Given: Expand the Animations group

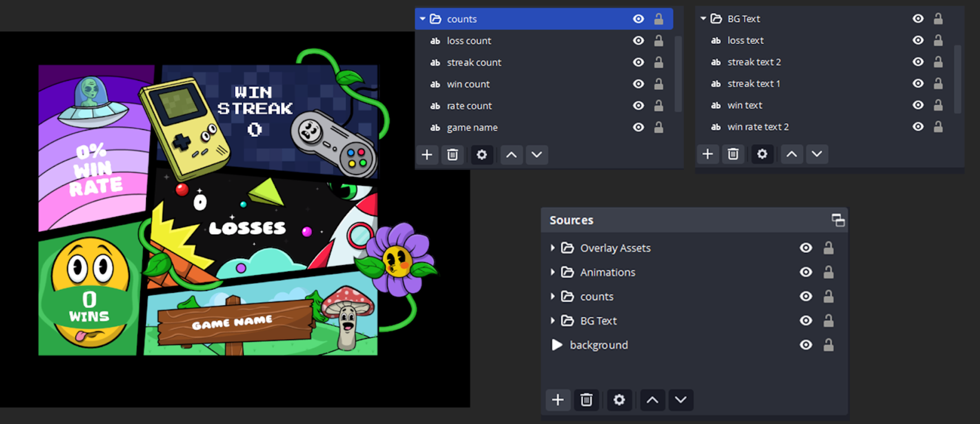Looking at the screenshot, I should (x=553, y=272).
